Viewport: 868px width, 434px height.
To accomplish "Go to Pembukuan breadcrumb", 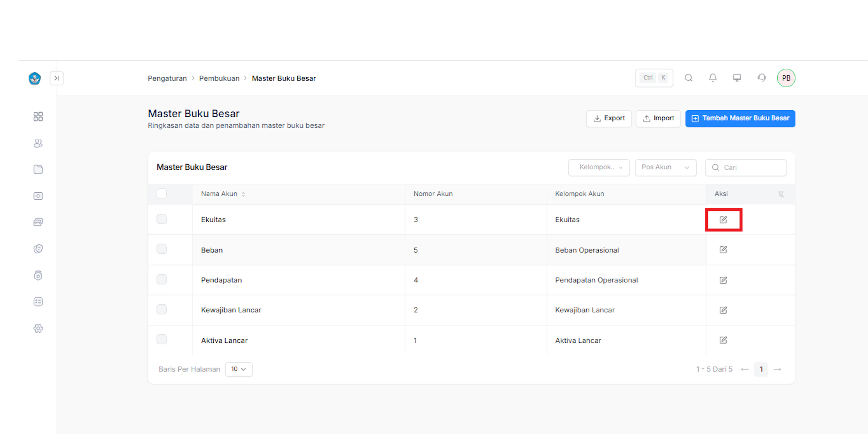I will click(219, 78).
